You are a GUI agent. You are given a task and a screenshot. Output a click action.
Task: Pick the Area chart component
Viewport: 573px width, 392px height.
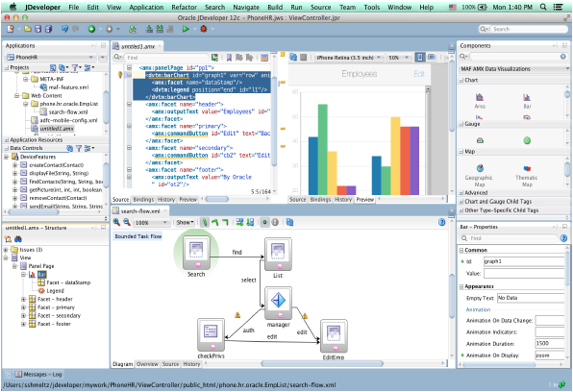coord(480,101)
